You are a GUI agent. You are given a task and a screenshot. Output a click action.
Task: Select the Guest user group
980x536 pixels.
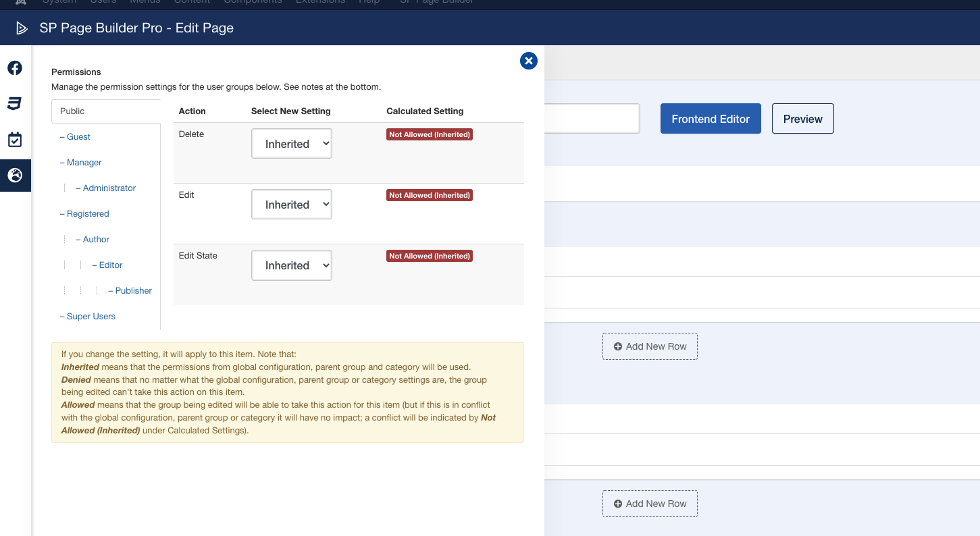point(78,137)
